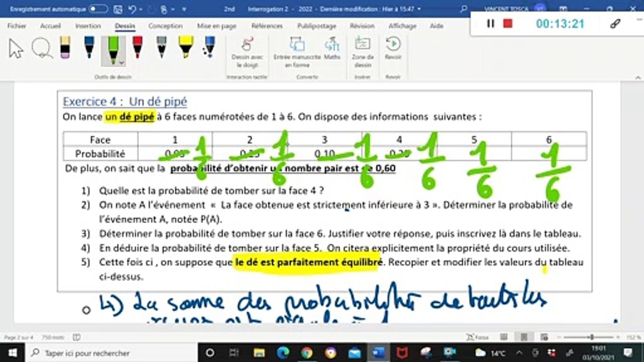Click the 'Probabilité' table row label
The width and height of the screenshot is (644, 362).
tap(100, 153)
